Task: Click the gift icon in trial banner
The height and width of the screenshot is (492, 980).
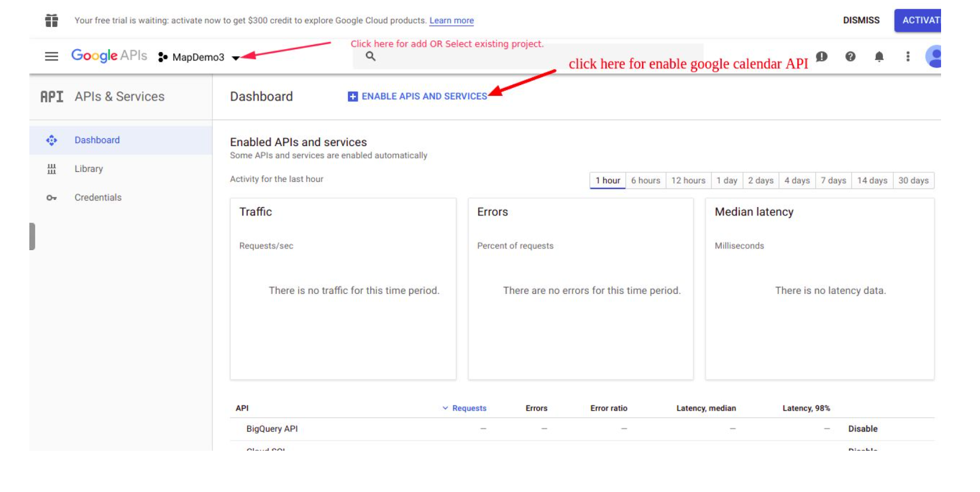Action: coord(52,20)
